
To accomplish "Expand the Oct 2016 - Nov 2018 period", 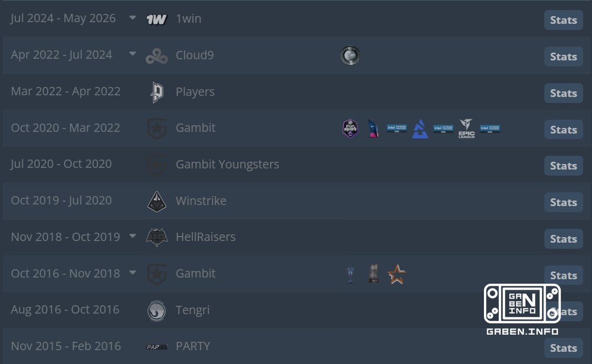I will 132,273.
